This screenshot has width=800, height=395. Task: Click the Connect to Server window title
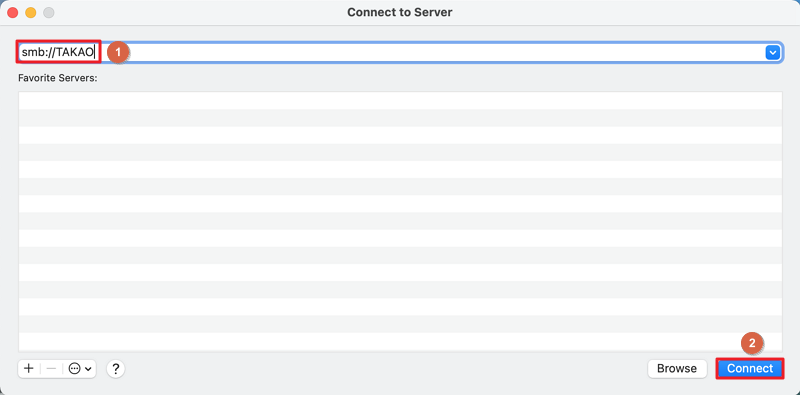(399, 12)
